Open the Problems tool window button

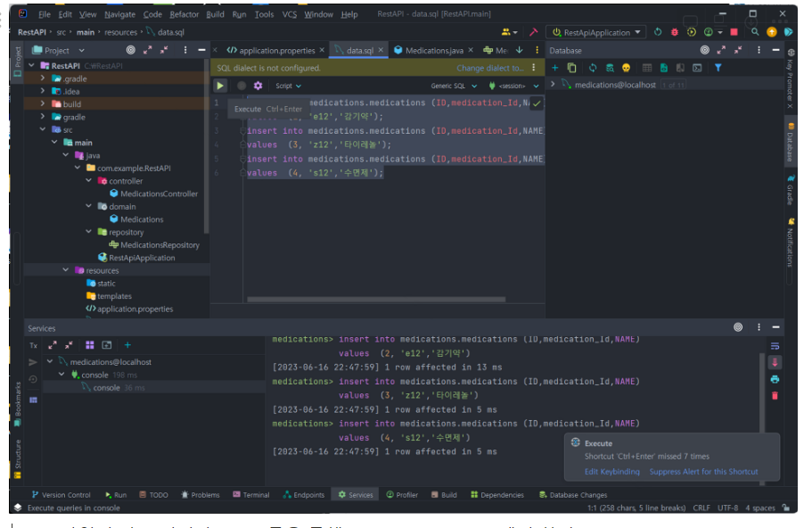coord(201,495)
